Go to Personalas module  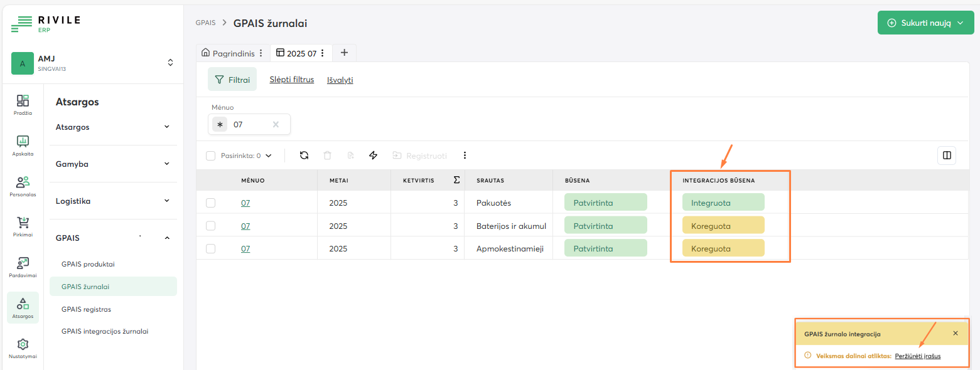23,186
